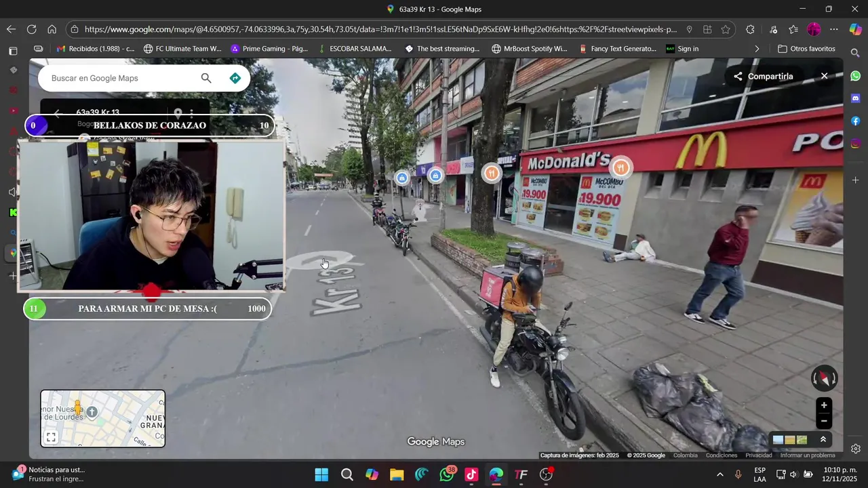868x488 pixels.
Task: Select the orange restaurant pin near tree
Action: (x=492, y=174)
